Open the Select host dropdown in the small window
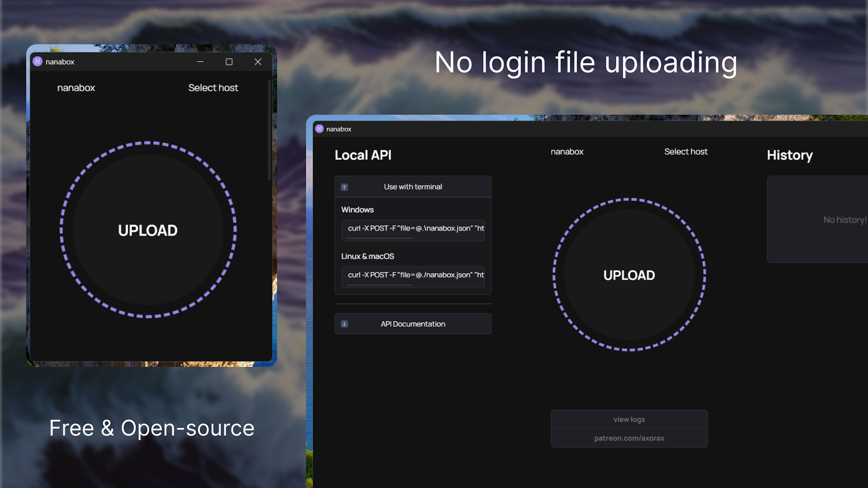The height and width of the screenshot is (488, 868). pyautogui.click(x=213, y=88)
